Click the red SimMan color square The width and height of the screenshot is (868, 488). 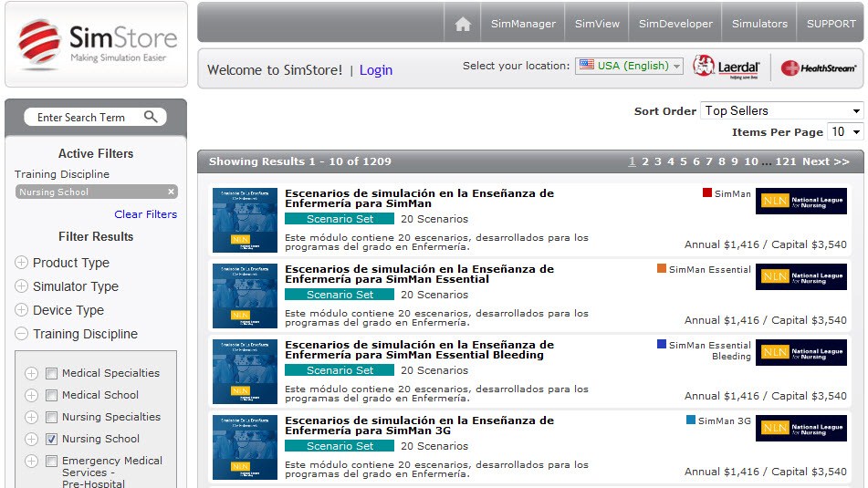coord(707,192)
